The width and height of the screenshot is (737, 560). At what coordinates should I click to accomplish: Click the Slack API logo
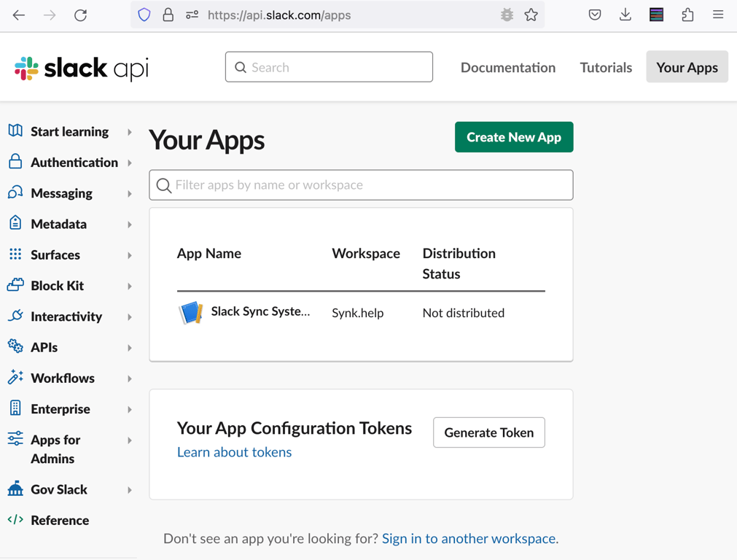click(x=82, y=68)
